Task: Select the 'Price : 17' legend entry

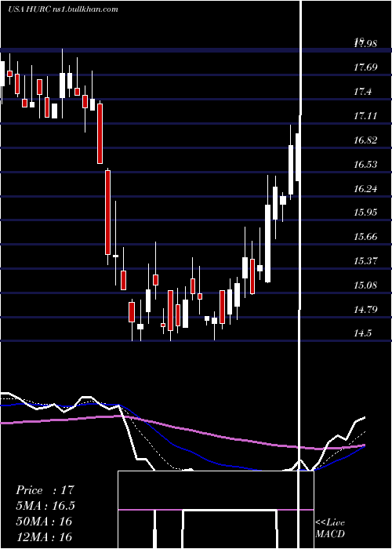Action: pyautogui.click(x=45, y=490)
